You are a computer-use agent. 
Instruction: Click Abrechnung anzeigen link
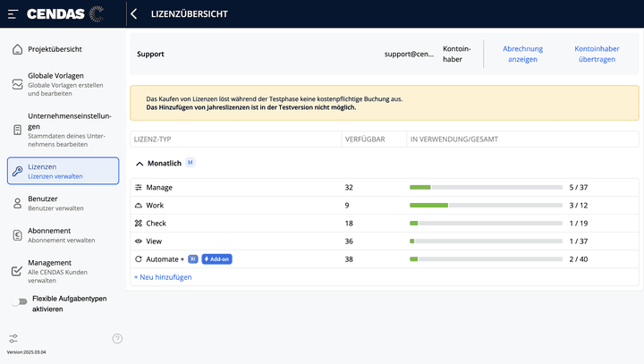[521, 54]
